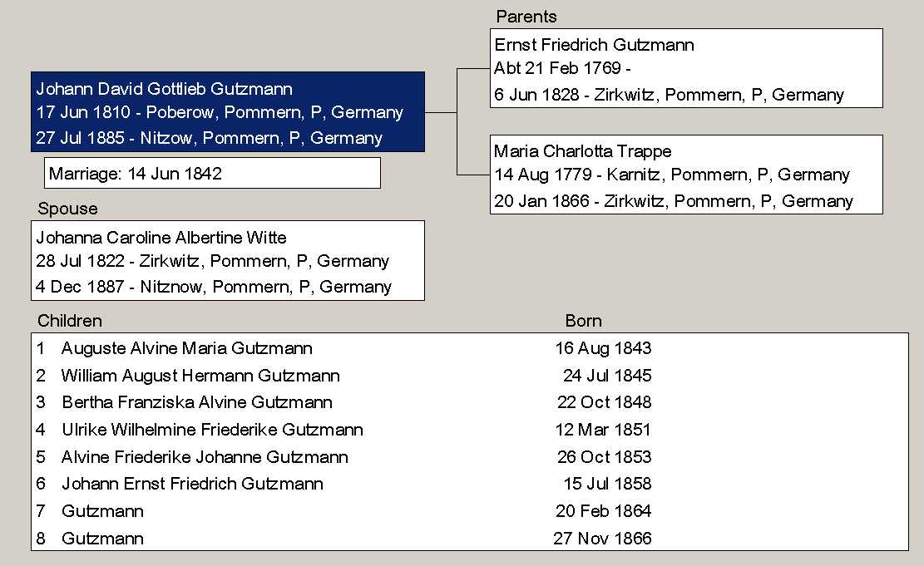This screenshot has height=566, width=924.
Task: Select the seventh child named Gutzmann
Action: click(102, 511)
